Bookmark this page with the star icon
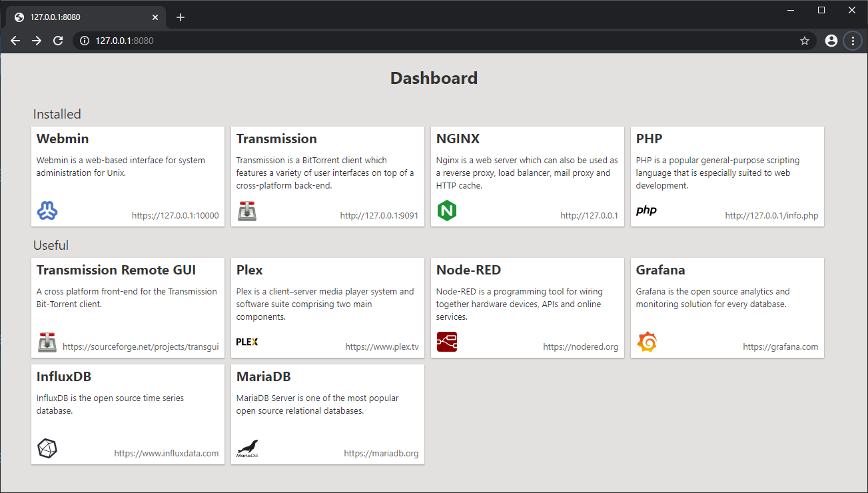Screen dimensions: 868x493 (x=805, y=41)
